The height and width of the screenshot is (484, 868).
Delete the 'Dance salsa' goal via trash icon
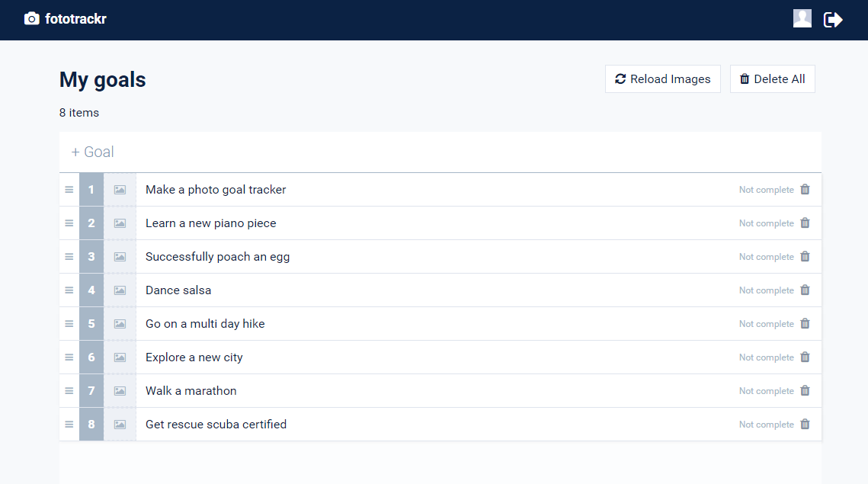tap(805, 290)
